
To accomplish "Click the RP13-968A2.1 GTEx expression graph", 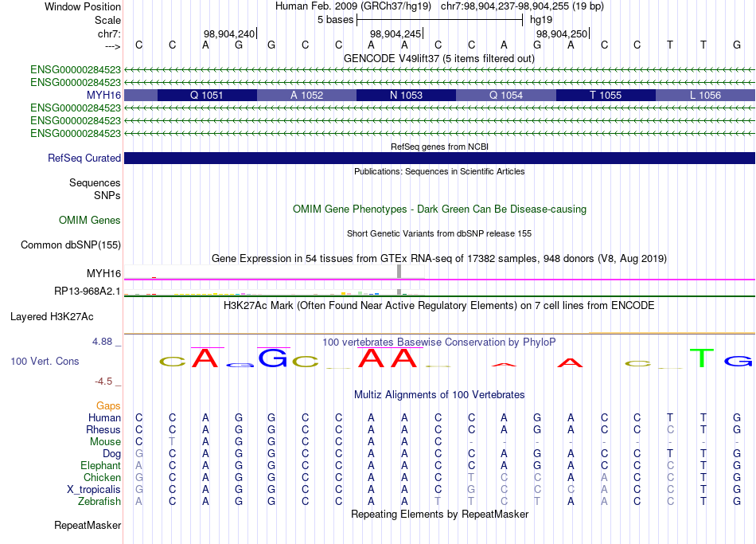I will click(x=275, y=292).
